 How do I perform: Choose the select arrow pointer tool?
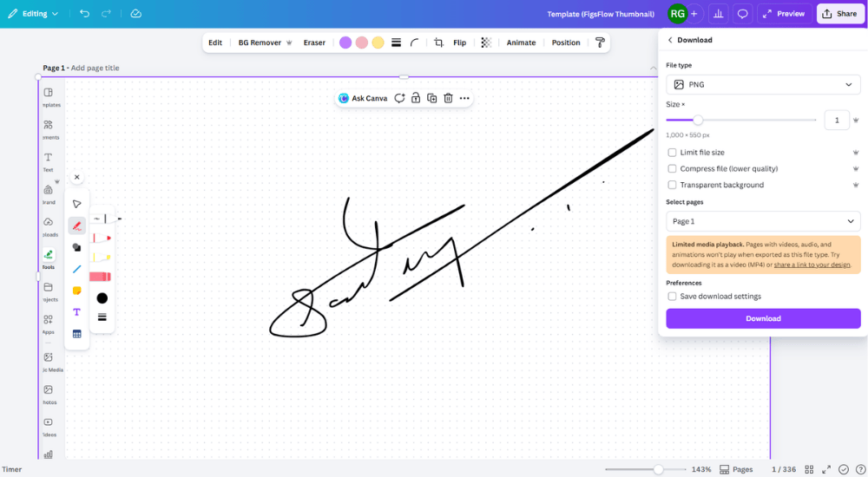coord(77,204)
